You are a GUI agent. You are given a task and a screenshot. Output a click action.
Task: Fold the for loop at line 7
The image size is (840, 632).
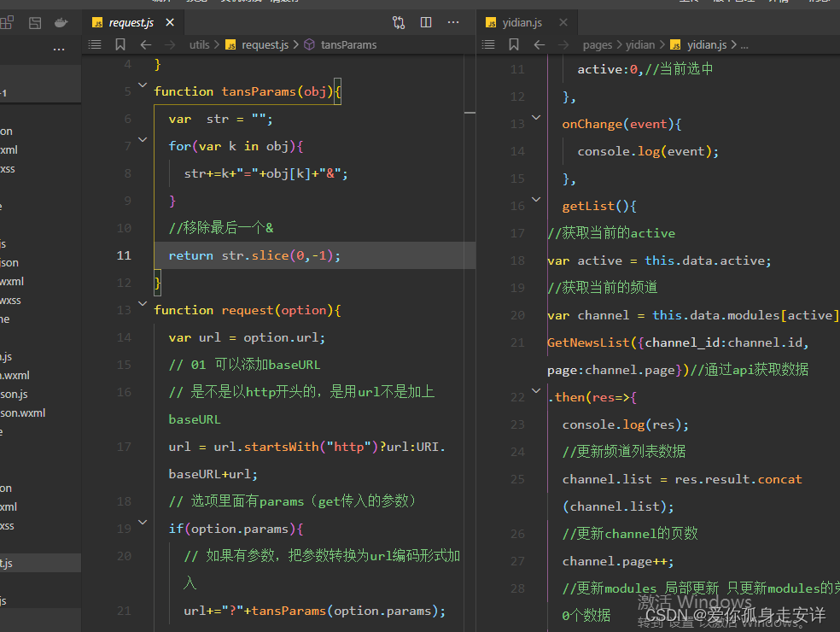coord(143,140)
